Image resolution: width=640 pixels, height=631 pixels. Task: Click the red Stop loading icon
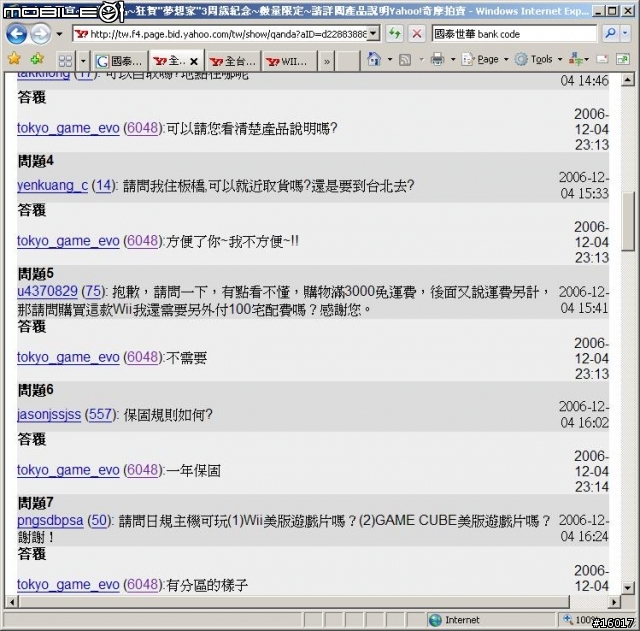(417, 34)
